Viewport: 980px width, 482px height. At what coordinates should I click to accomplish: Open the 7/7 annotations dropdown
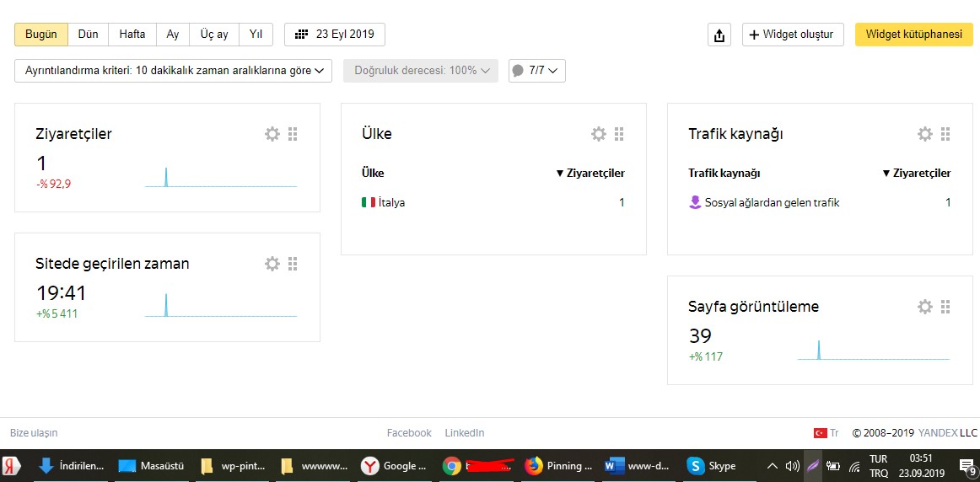coord(537,71)
